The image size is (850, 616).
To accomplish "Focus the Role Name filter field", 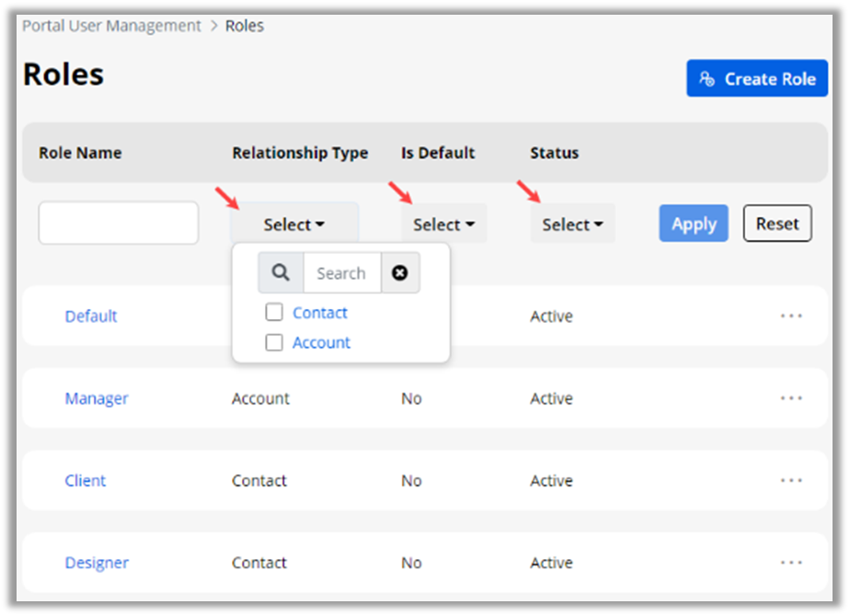I will (119, 223).
